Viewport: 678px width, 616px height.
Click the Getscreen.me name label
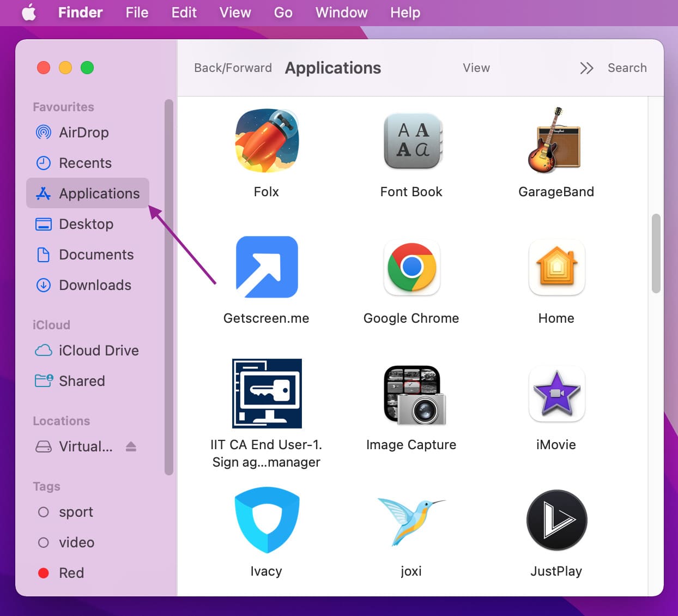point(267,318)
